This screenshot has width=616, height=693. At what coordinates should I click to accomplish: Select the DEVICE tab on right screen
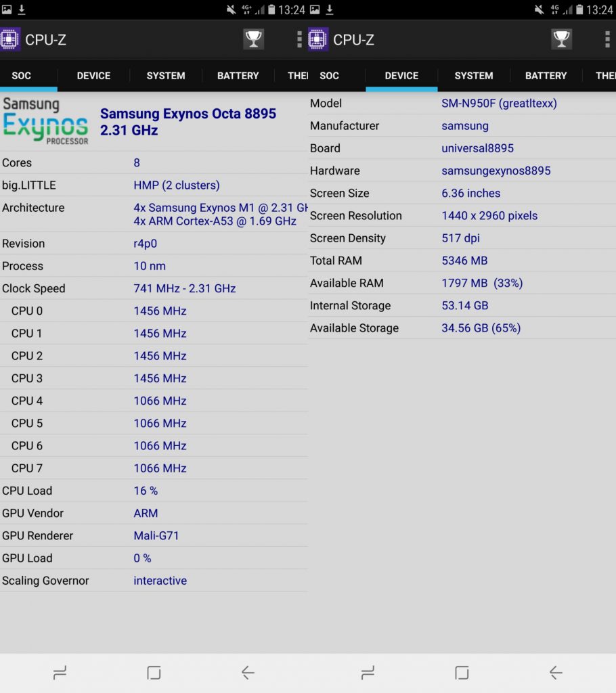coord(401,76)
